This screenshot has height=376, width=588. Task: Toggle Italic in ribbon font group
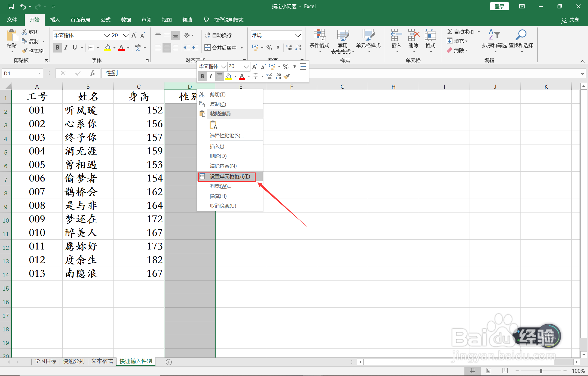[66, 48]
